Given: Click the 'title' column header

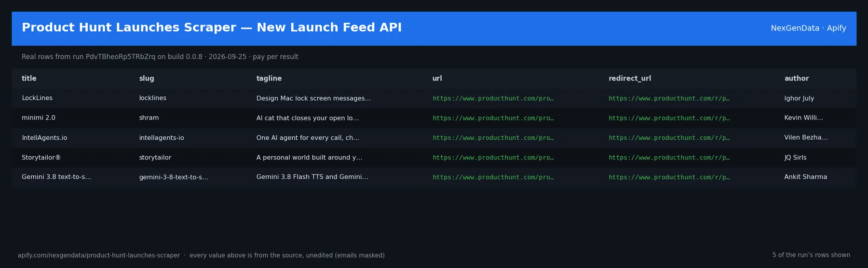Looking at the screenshot, I should [x=29, y=79].
